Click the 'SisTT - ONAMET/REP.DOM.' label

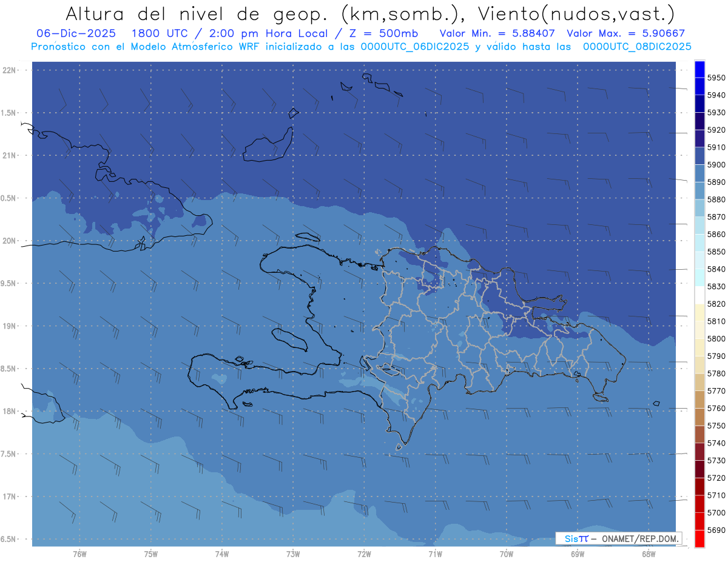(618, 538)
